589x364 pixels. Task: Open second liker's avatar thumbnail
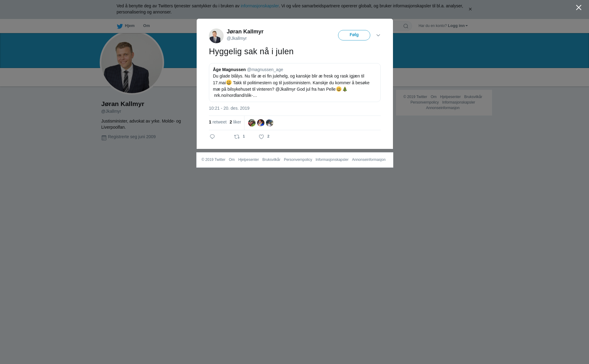point(261,123)
